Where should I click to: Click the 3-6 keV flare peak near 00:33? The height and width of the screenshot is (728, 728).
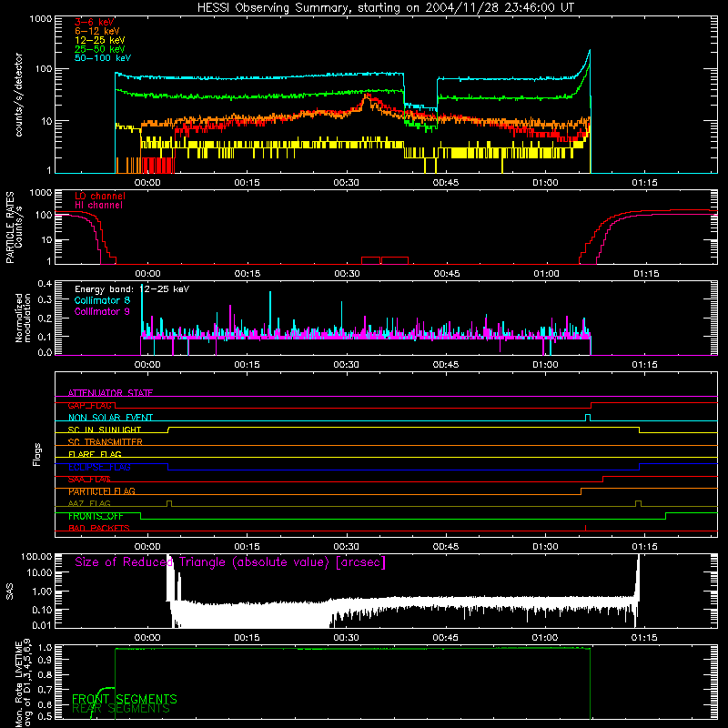(368, 96)
